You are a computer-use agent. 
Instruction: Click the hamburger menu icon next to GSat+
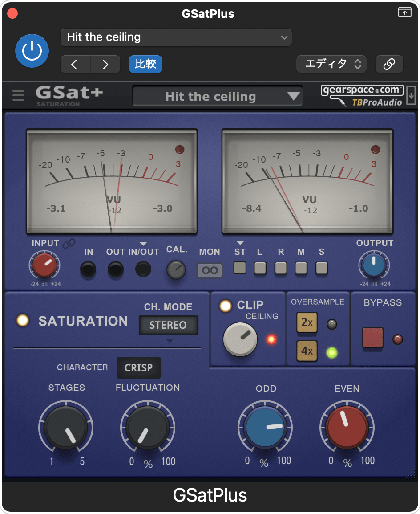pos(18,95)
